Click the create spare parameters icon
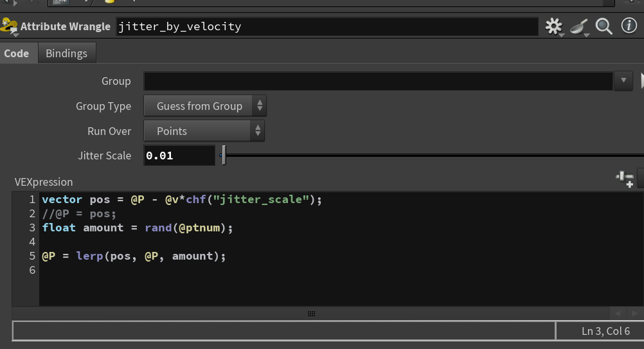The height and width of the screenshot is (349, 644). click(625, 179)
